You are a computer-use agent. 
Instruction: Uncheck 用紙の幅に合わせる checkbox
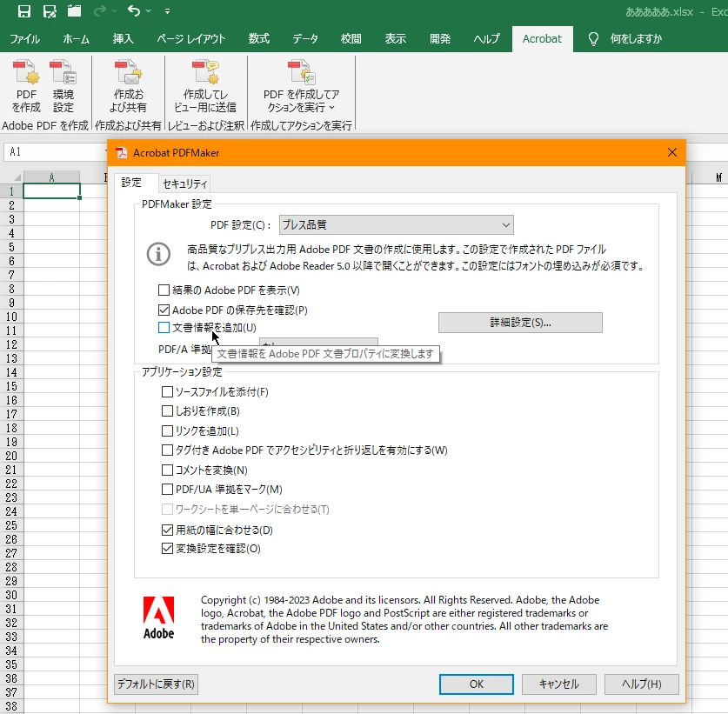tap(167, 530)
